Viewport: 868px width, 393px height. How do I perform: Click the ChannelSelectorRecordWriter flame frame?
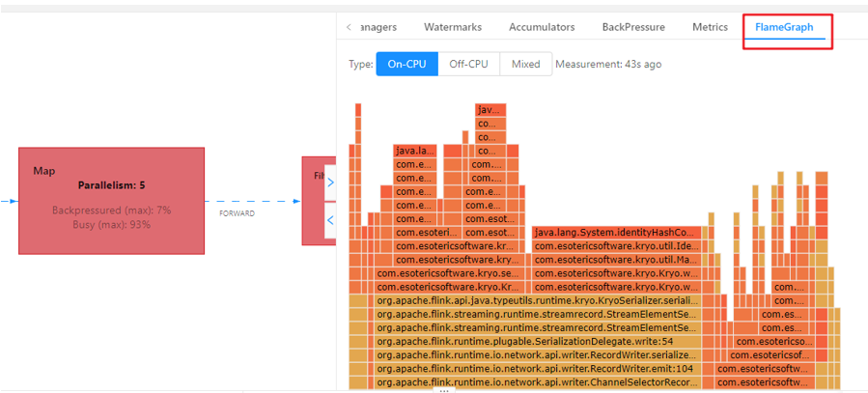point(537,381)
